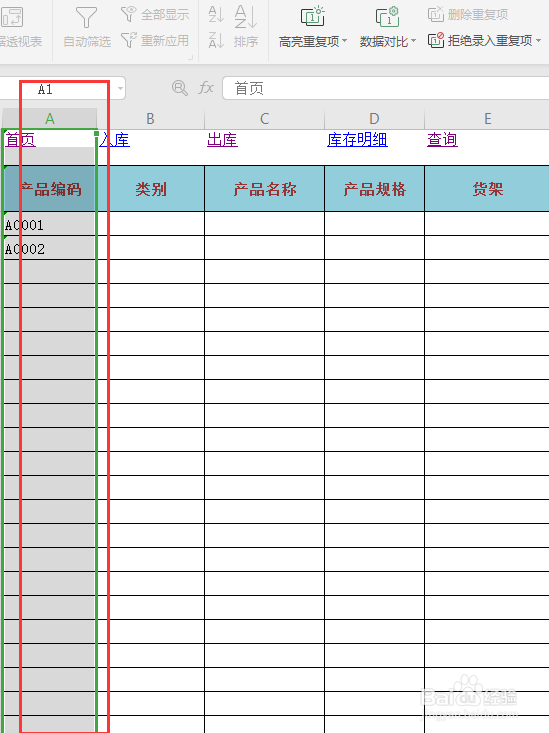
Task: Open the 首页 hyperlink in cell A1
Action: click(20, 139)
